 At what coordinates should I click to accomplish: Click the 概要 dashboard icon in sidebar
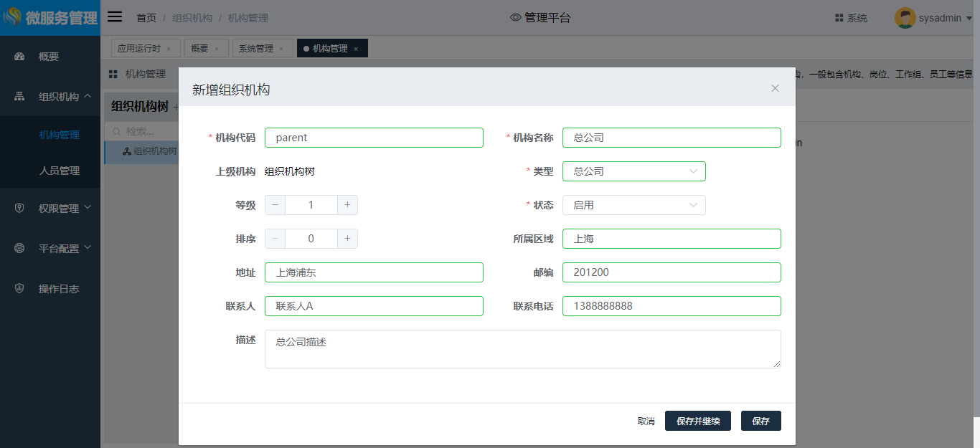pos(20,57)
